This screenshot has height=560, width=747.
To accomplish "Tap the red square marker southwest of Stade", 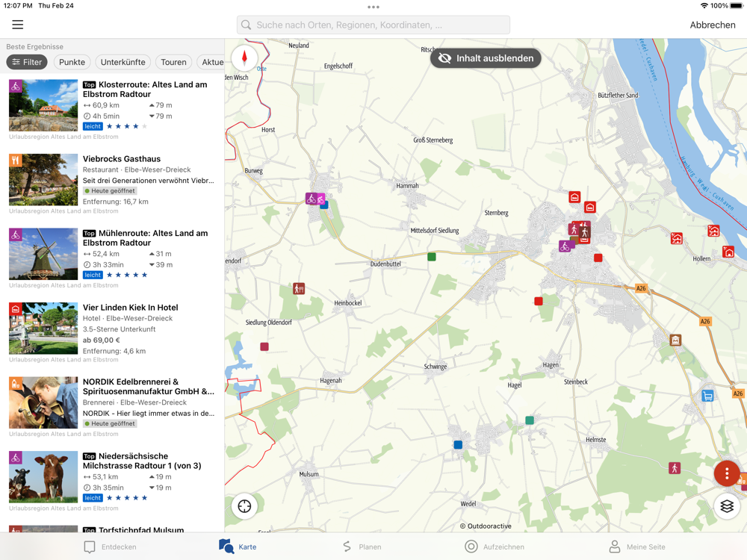I will tap(539, 301).
